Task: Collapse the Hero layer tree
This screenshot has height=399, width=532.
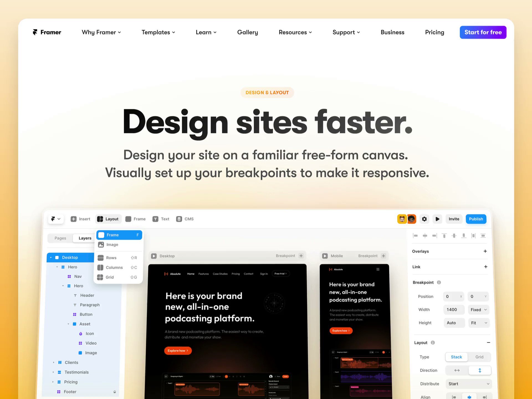Action: (57, 267)
